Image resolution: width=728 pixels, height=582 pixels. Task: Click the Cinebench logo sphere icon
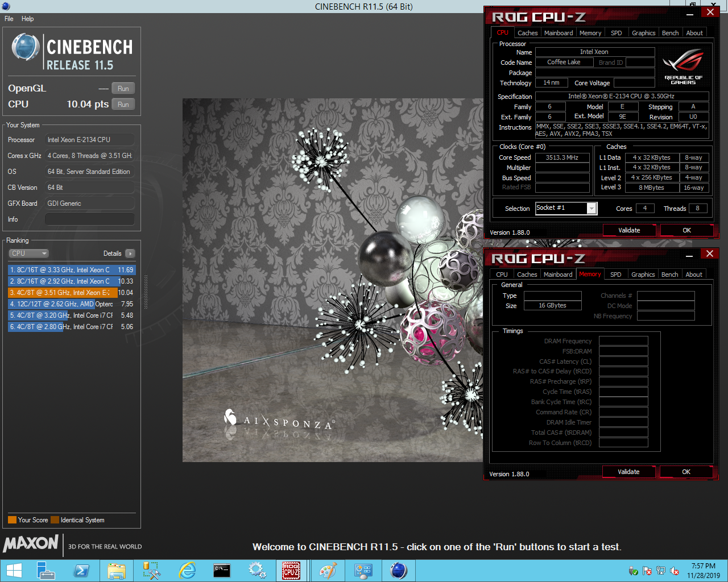click(x=26, y=47)
